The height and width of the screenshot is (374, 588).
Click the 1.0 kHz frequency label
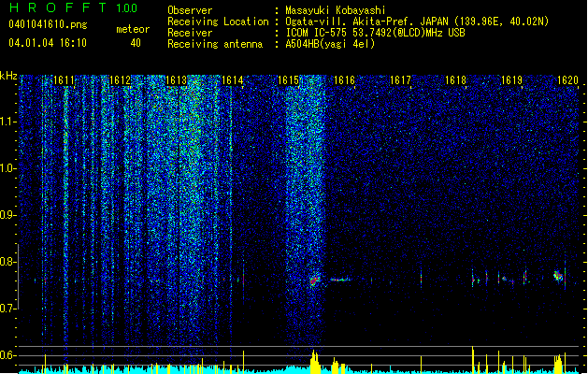pos(7,168)
